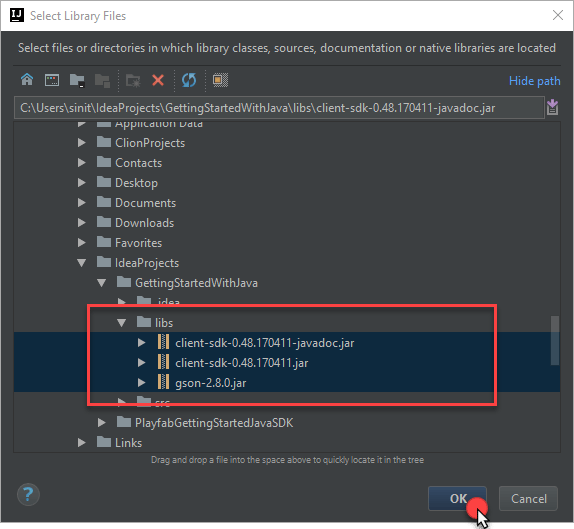Screen dimensions: 574x529
Task: Go to the Home directory icon
Action: [27, 79]
